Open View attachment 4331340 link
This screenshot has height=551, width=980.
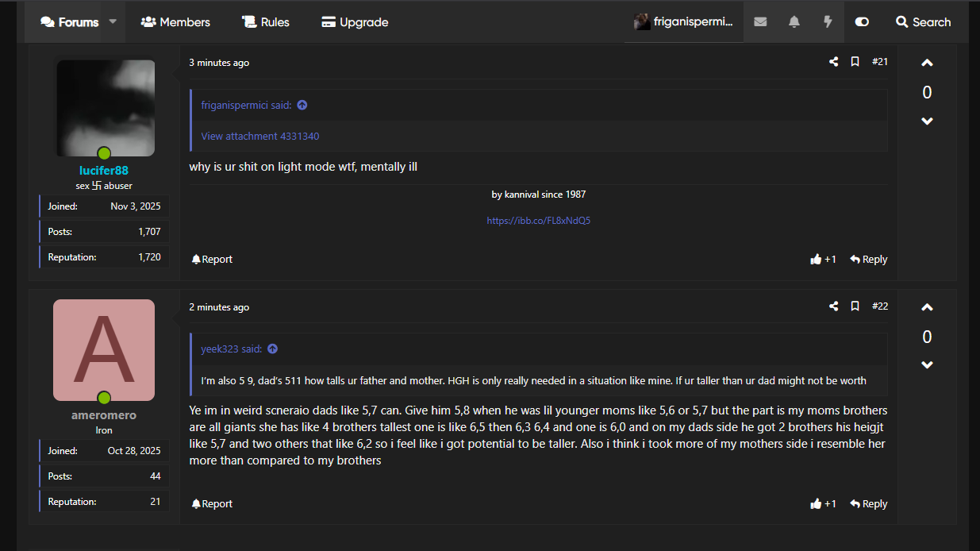click(x=260, y=137)
